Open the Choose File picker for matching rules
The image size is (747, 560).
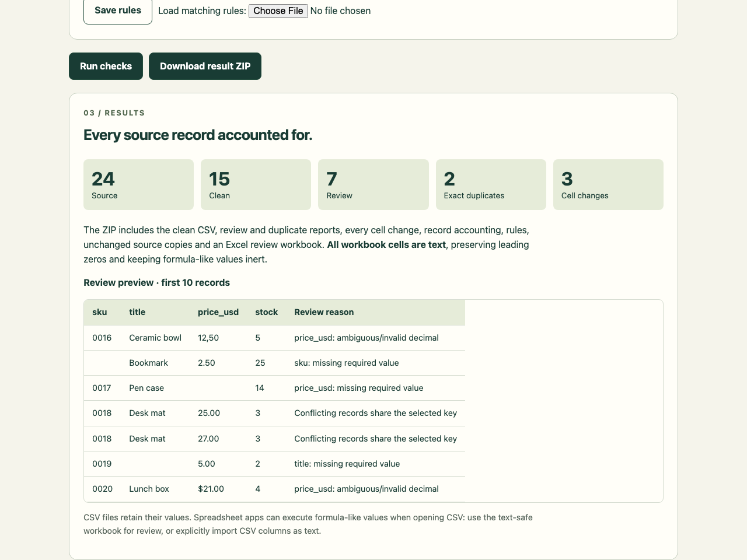[278, 11]
